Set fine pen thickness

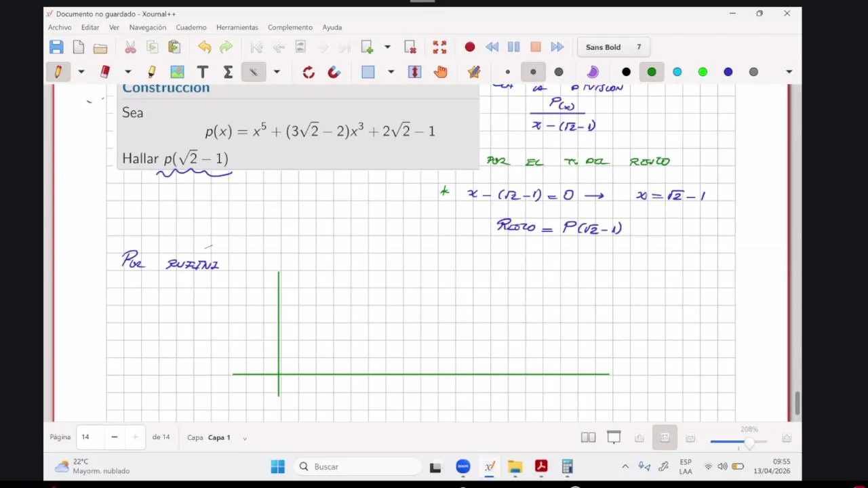pyautogui.click(x=508, y=72)
